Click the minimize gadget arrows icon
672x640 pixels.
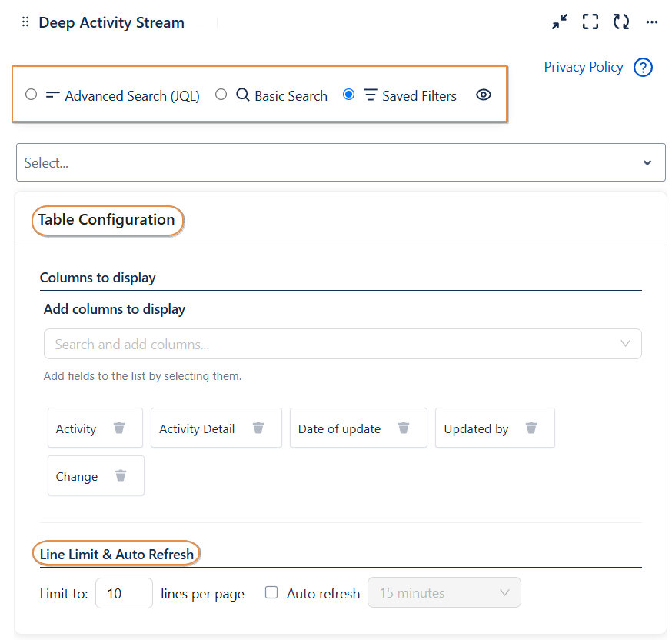pos(560,22)
